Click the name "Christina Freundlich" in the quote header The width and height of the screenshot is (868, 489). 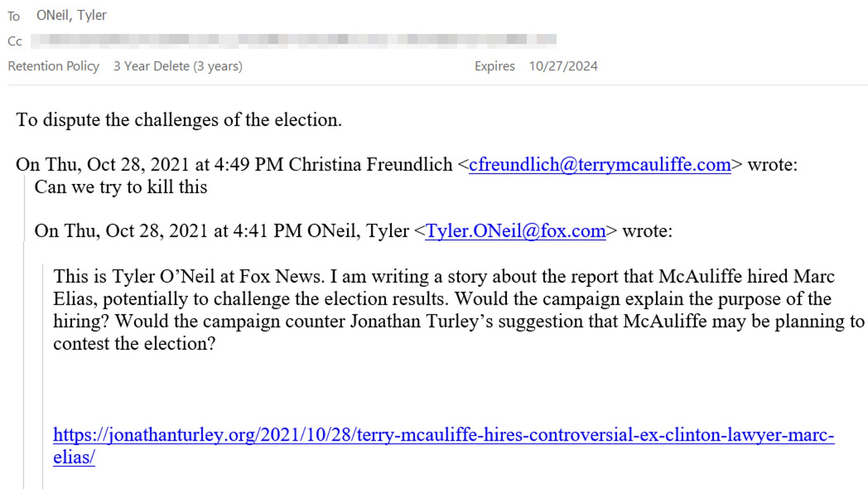coord(370,165)
